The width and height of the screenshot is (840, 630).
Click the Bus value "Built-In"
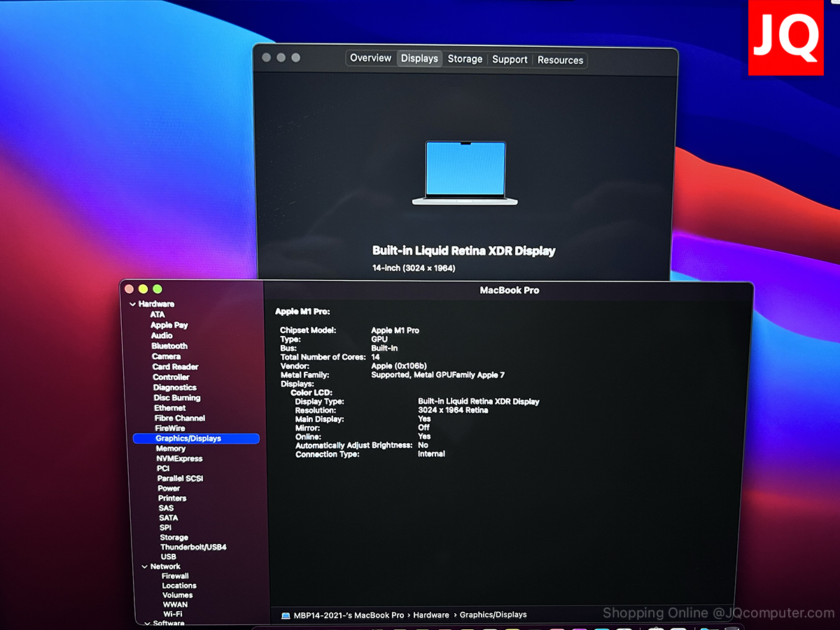pyautogui.click(x=384, y=348)
